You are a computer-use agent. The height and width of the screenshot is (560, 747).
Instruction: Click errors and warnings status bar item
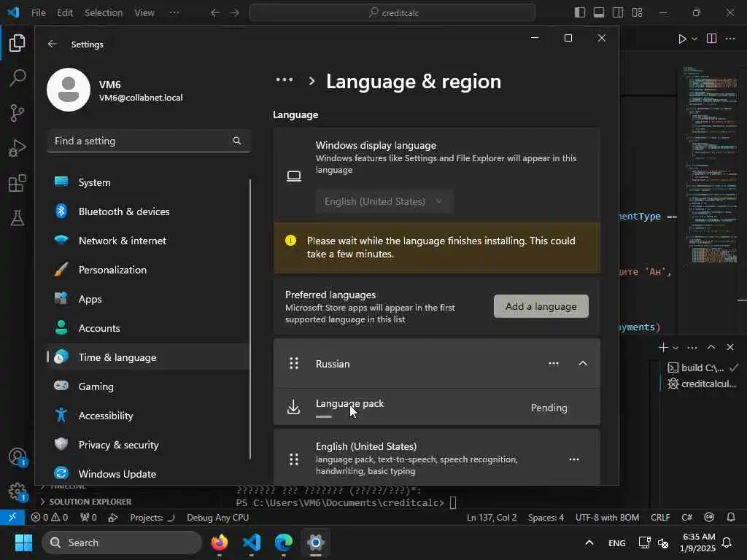50,517
